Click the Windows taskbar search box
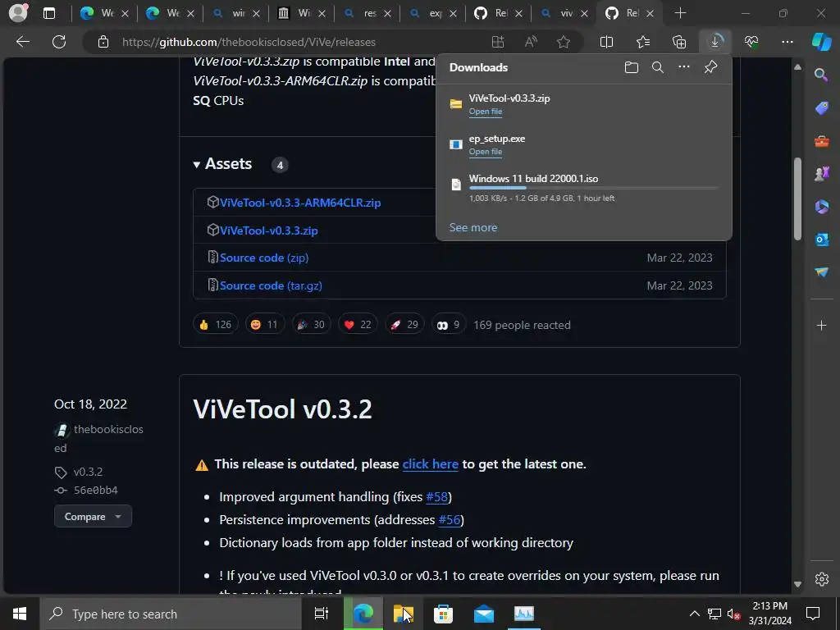 point(171,614)
